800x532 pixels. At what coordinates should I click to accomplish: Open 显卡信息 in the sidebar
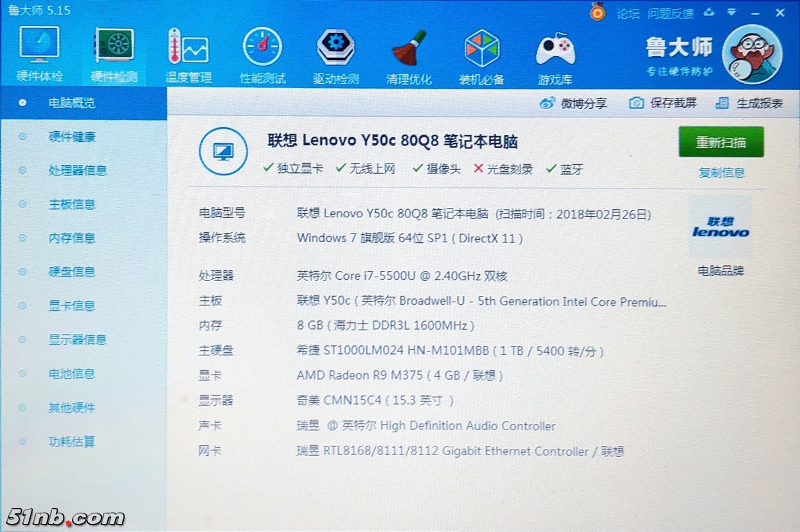[72, 306]
